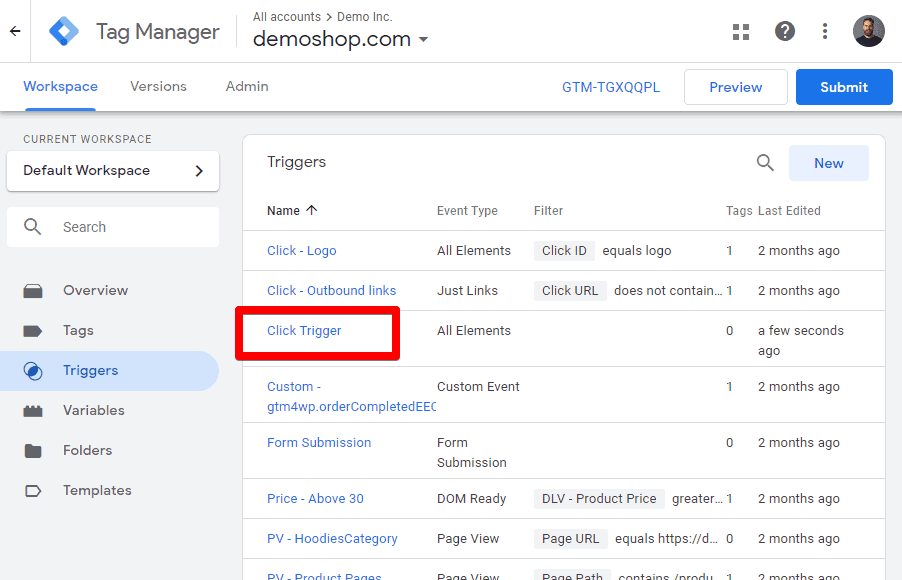Switch to the Versions tab
The width and height of the screenshot is (902, 580).
[x=158, y=87]
